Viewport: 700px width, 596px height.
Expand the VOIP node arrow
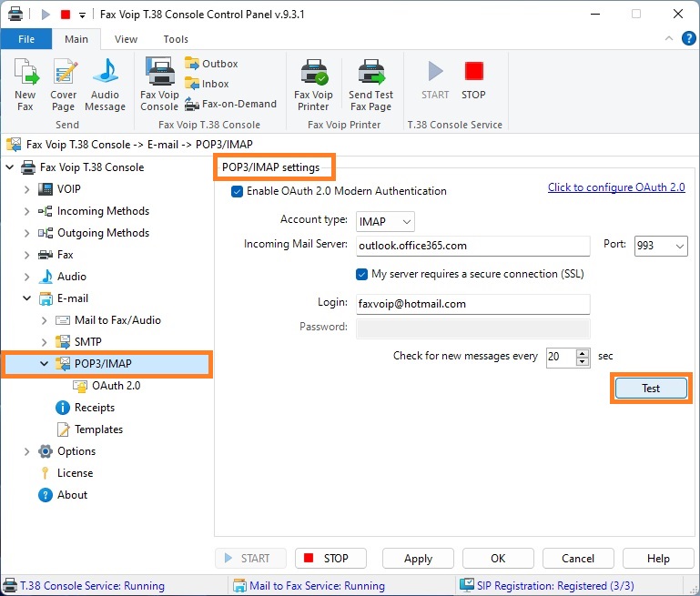point(26,189)
